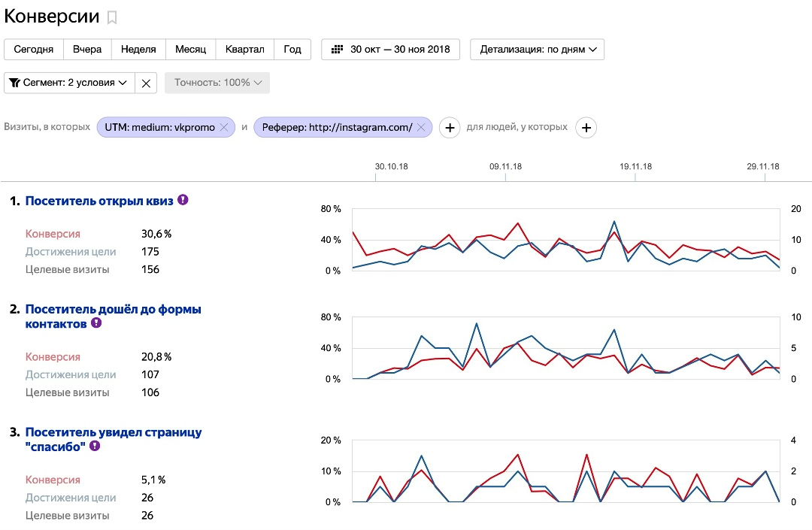
Task: Click the bookmark icon next to Конверсии
Action: pos(112,17)
